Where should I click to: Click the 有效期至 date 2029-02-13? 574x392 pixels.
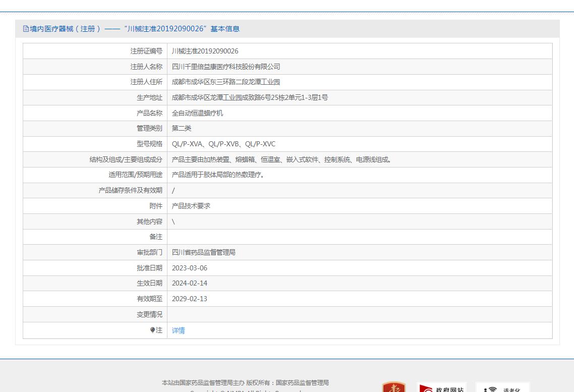tap(190, 299)
